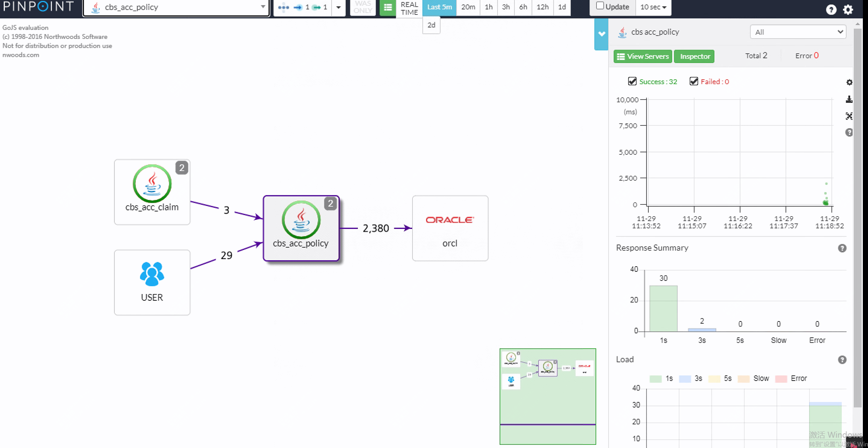Click the help question mark icon in header
The width and height of the screenshot is (868, 448).
tap(831, 10)
